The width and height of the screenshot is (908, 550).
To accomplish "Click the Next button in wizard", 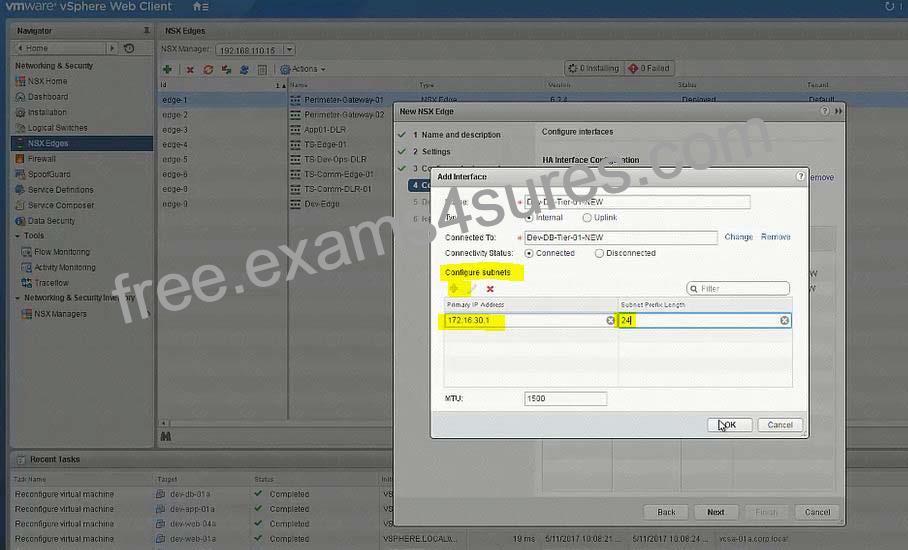I will (716, 512).
